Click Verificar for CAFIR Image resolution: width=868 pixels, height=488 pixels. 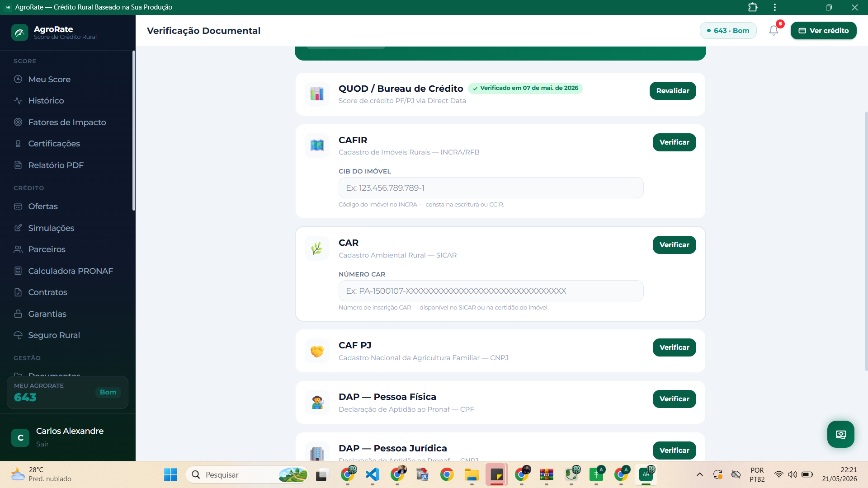pos(674,142)
